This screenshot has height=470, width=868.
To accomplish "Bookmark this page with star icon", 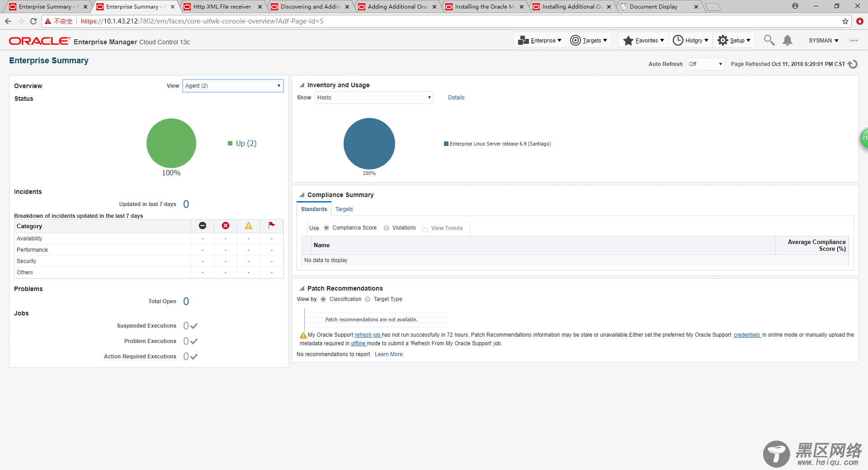I will click(x=845, y=21).
